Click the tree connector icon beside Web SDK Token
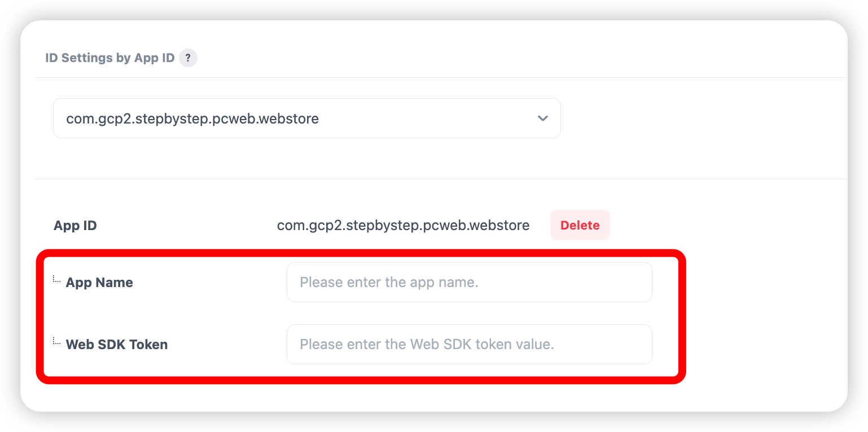 (57, 341)
